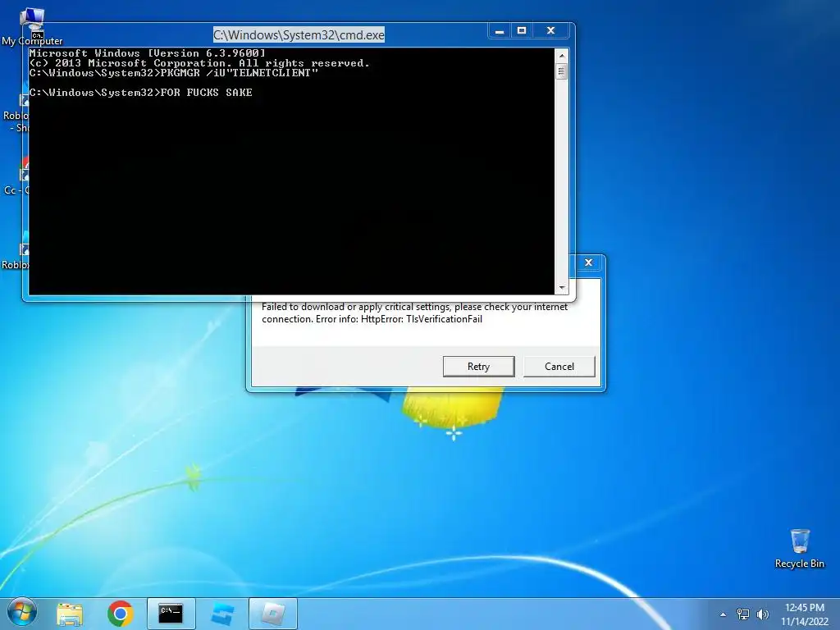Close the error dialog with the X
This screenshot has width=840, height=630.
tap(588, 262)
